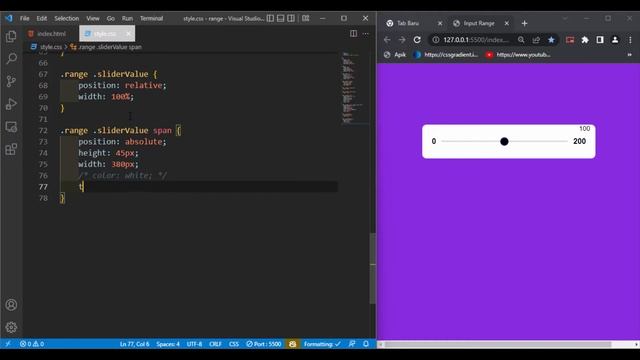Show hidden bookmarks overflow chevron
Viewport: 640px width, 360px height.
[630, 55]
